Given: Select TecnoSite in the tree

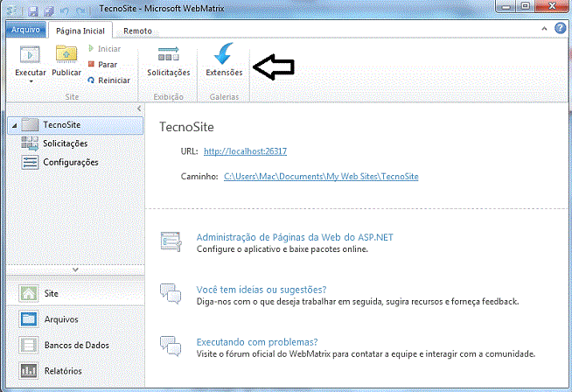Looking at the screenshot, I should 75,125.
